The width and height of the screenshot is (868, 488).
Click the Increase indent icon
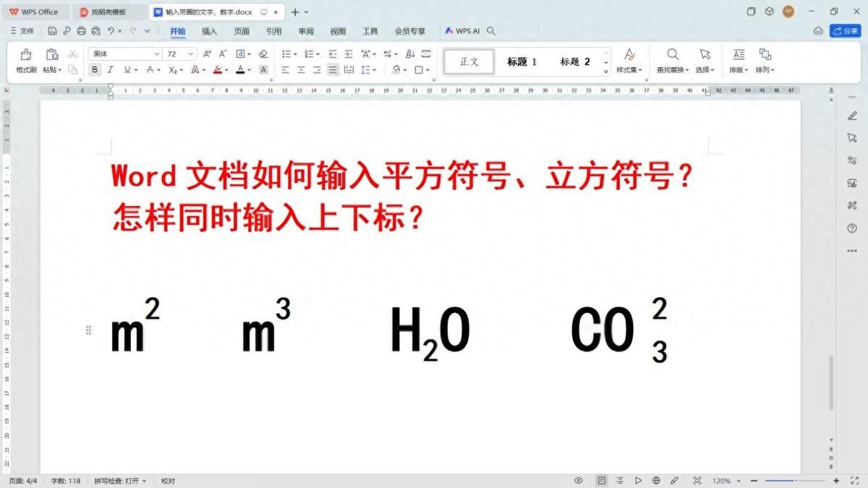(349, 54)
